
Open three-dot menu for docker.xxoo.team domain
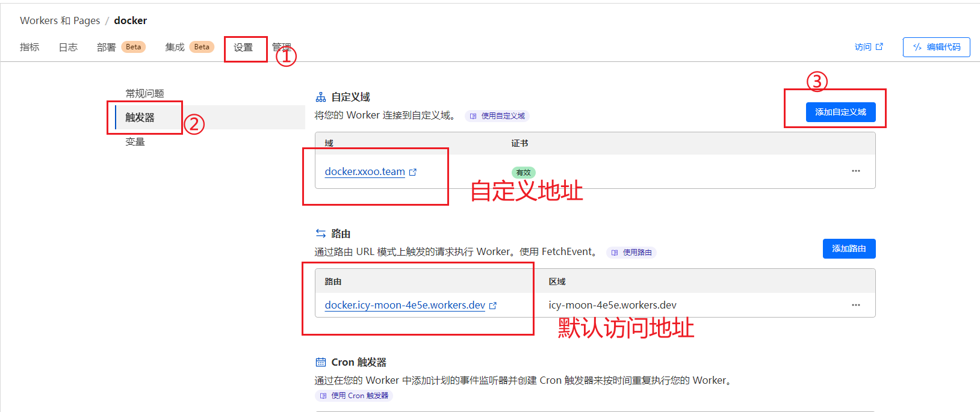855,171
